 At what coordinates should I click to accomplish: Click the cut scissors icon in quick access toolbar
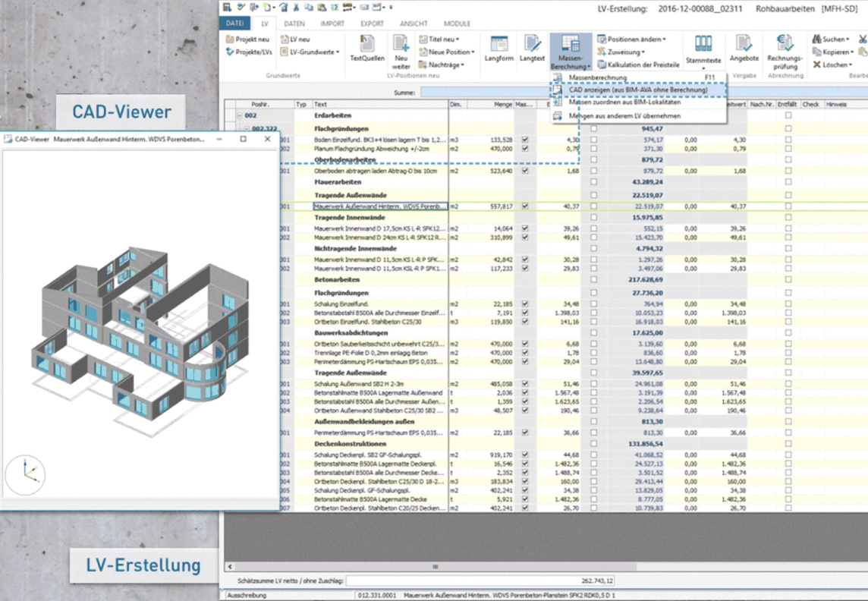coord(296,7)
